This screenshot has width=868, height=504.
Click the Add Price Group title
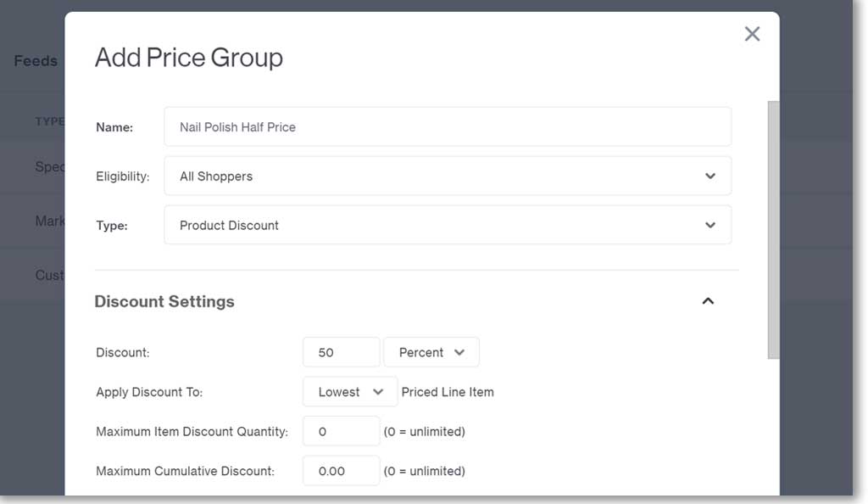point(189,58)
